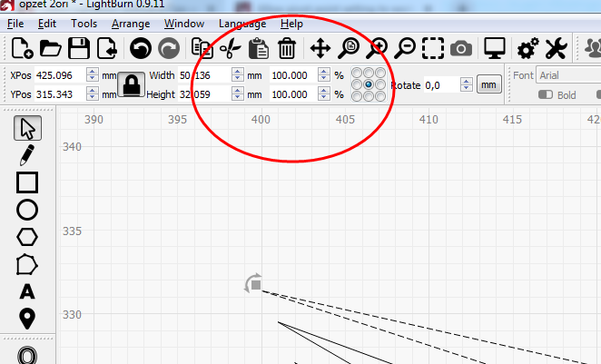This screenshot has height=364, width=601.
Task: Click the Zoom In magnifier icon
Action: tap(376, 48)
